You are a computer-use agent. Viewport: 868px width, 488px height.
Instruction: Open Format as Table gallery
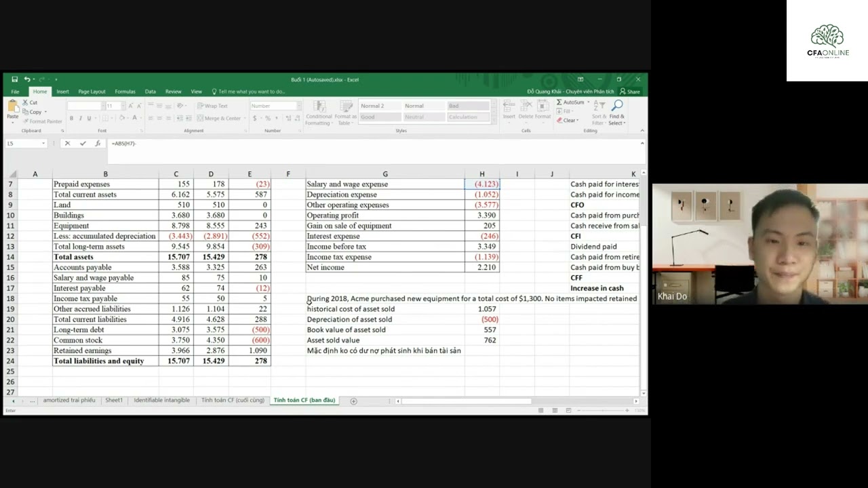tap(345, 113)
